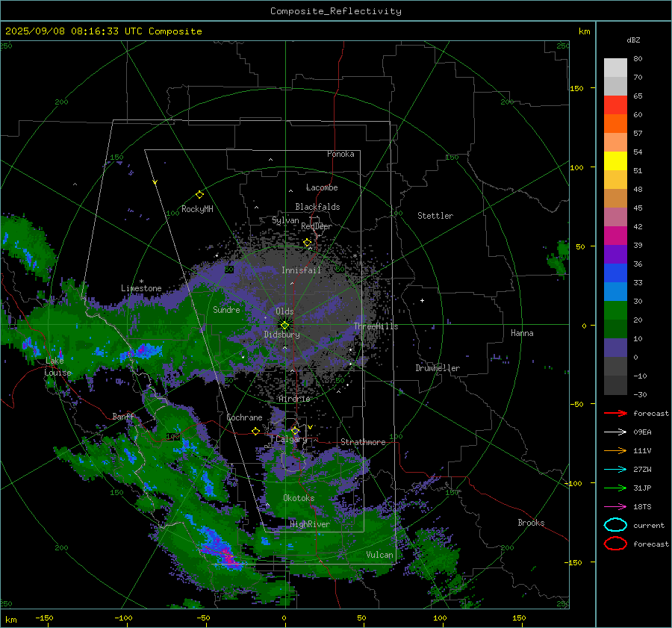672x628 pixels.
Task: Click the yellow diamond marker below Cochrane
Action: [x=255, y=431]
